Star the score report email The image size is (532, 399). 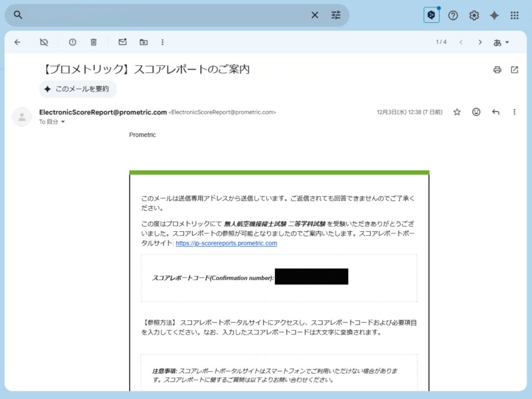[x=457, y=112]
